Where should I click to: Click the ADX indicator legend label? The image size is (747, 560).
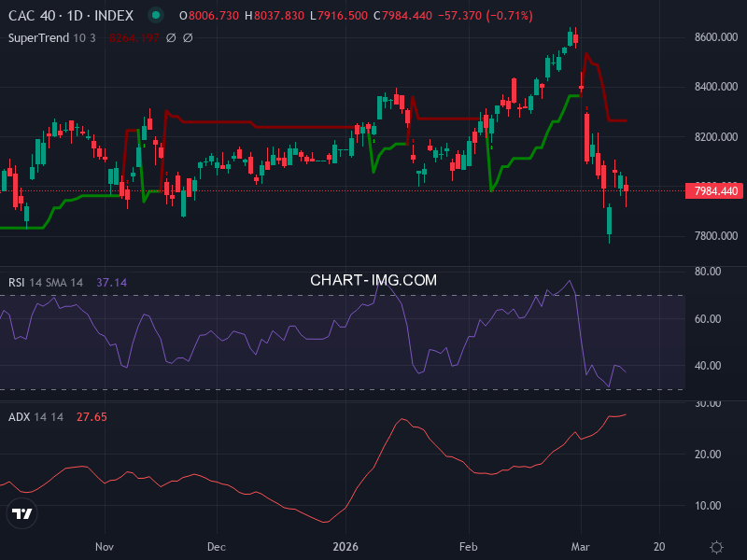coord(17,416)
